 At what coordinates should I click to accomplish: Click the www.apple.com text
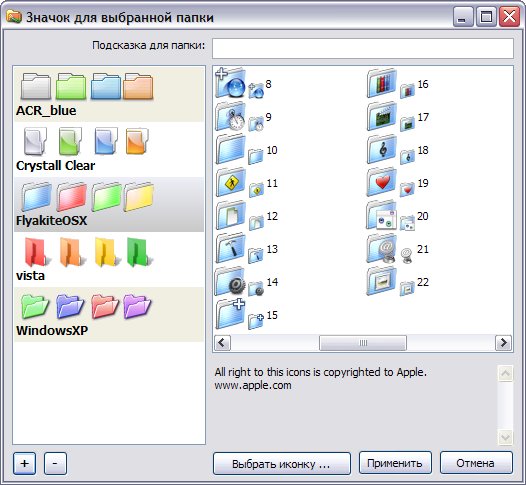click(253, 385)
